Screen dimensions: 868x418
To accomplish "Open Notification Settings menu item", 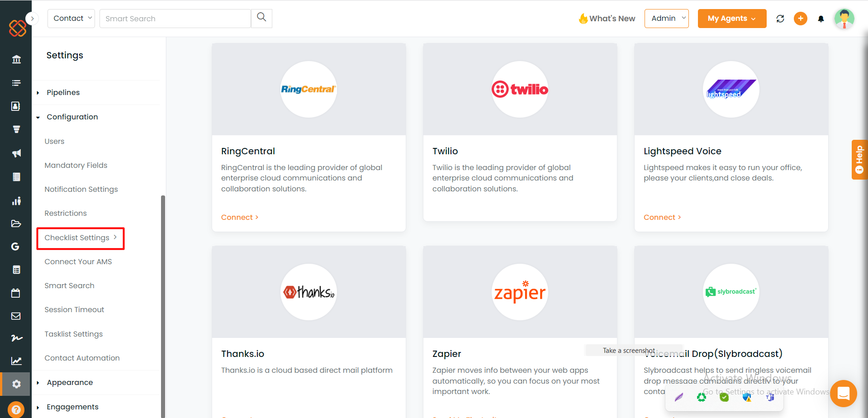I will pos(81,189).
